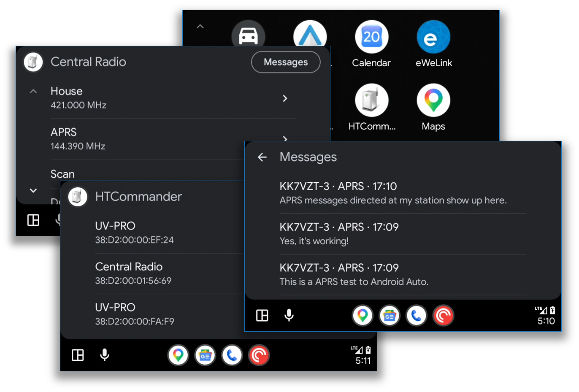Activate the voice microphone in the HTCommander window
579x392 pixels.
pos(105,355)
